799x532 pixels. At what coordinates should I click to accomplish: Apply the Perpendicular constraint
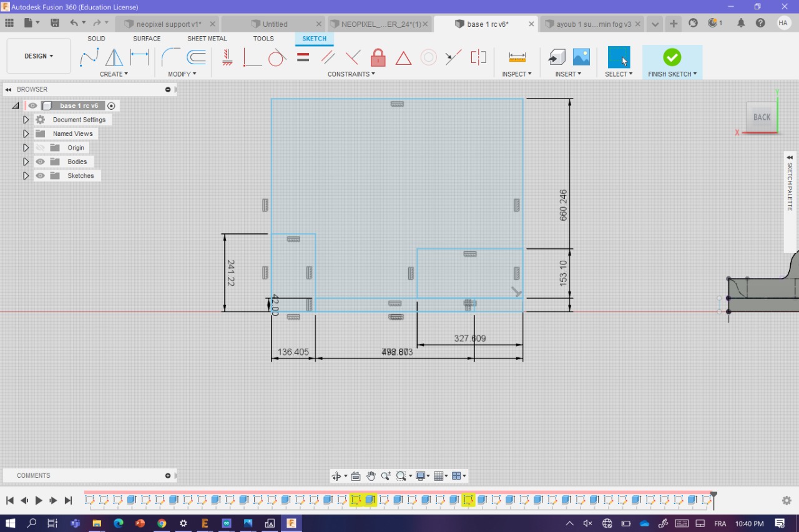[353, 58]
